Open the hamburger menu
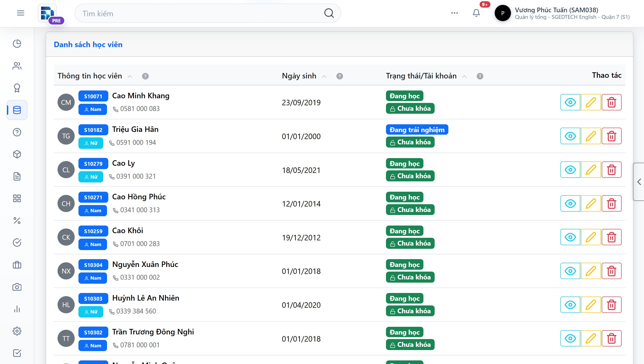The image size is (644, 364). (21, 13)
